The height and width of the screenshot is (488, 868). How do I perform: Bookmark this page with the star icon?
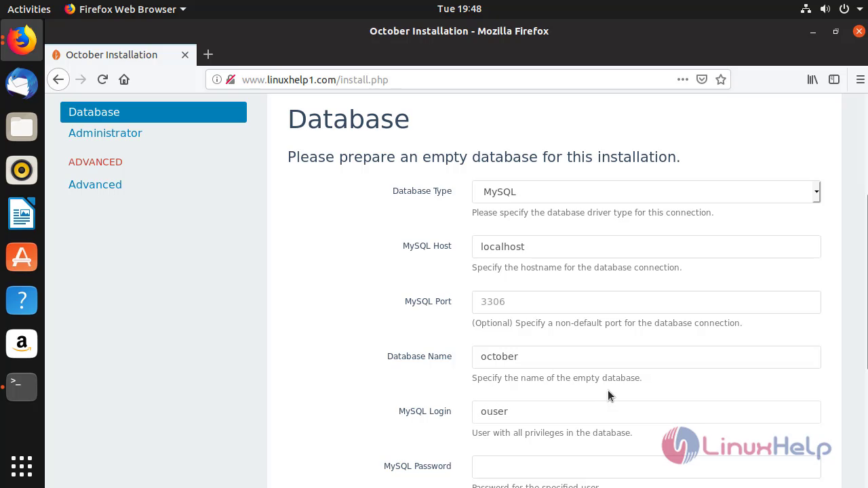[721, 79]
